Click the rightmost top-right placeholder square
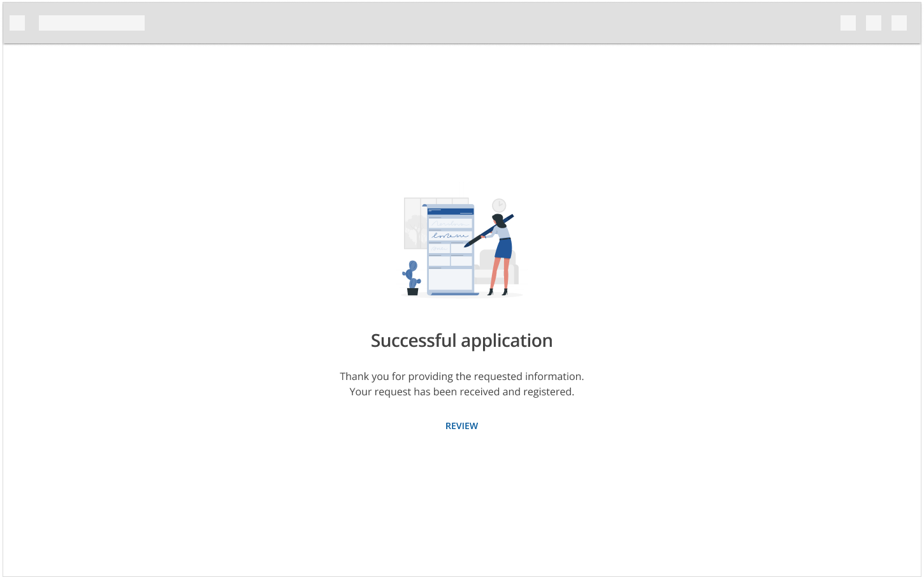Image resolution: width=924 pixels, height=577 pixels. coord(899,23)
